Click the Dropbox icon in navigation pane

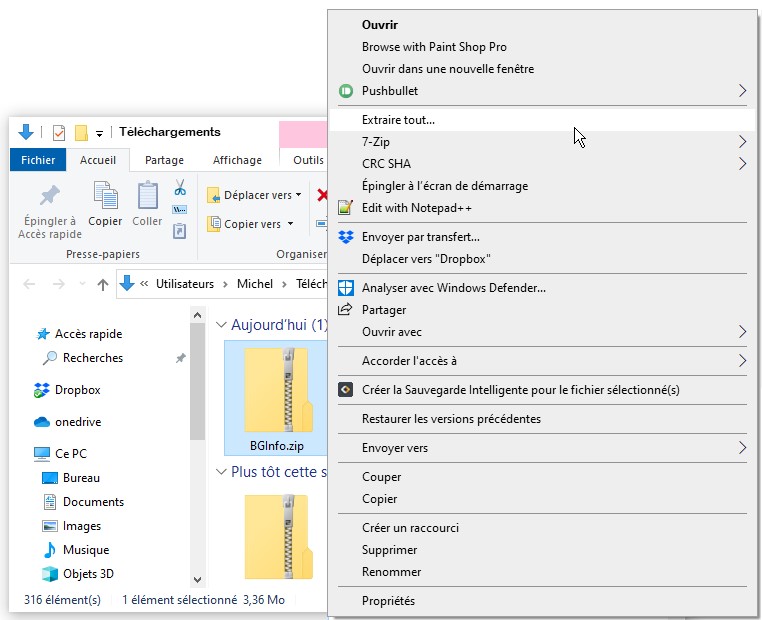click(x=42, y=390)
